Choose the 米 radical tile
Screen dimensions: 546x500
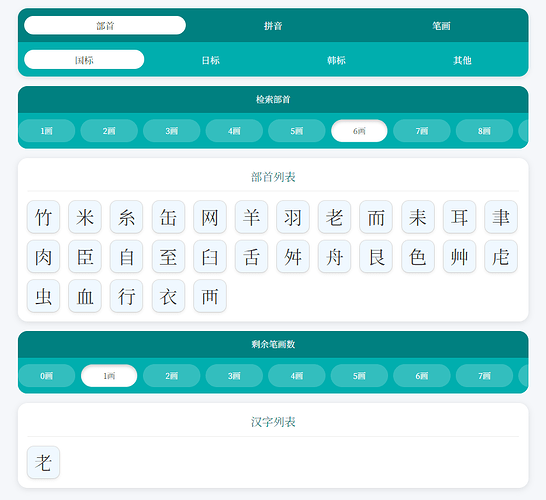coord(85,217)
